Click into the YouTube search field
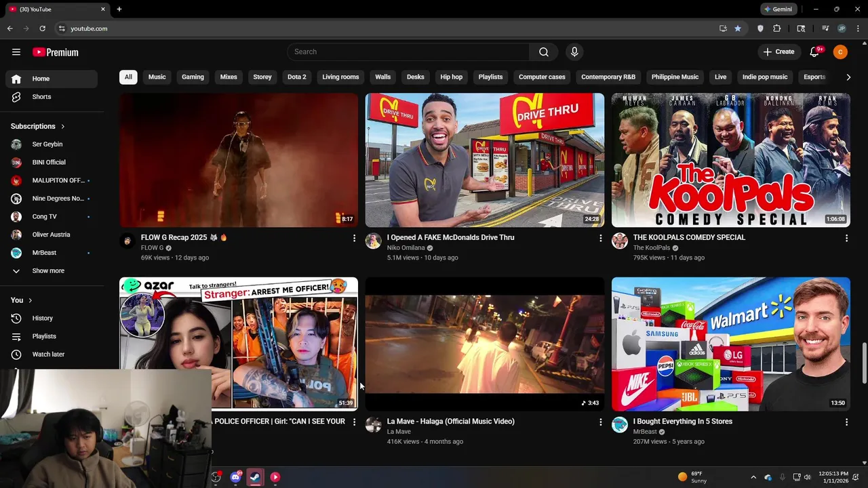This screenshot has height=488, width=868. click(408, 52)
